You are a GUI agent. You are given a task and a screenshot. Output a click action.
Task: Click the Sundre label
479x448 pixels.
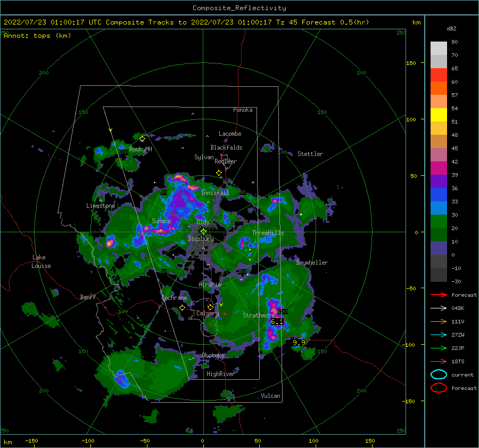[161, 221]
